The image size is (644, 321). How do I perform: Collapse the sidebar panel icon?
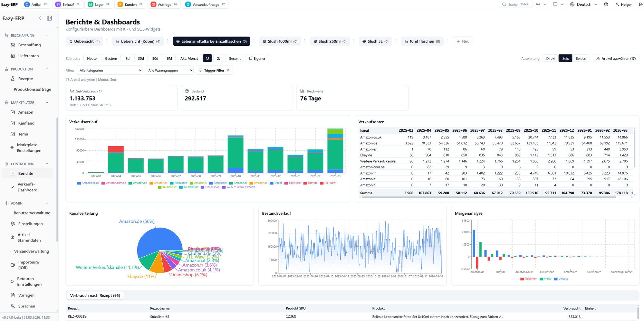pos(49,18)
